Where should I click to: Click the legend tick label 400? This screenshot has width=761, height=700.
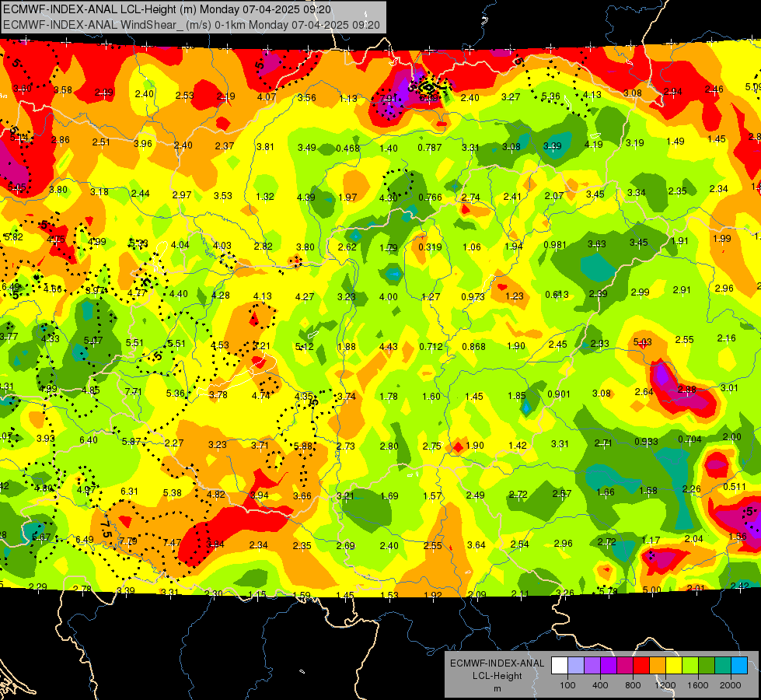tap(600, 685)
